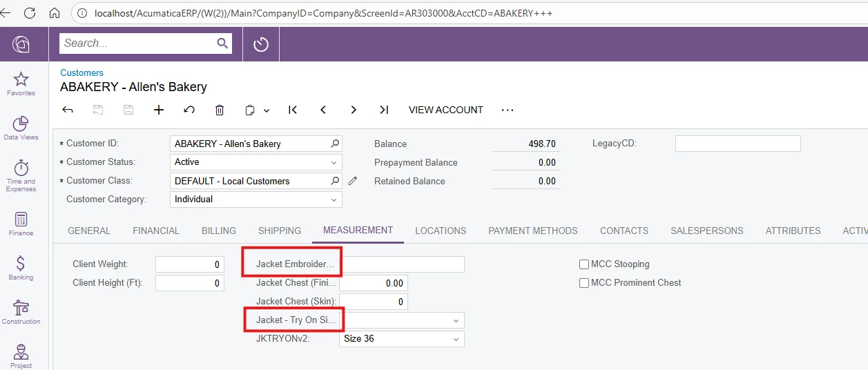Click into the Search box
Image resolution: width=868 pixels, height=370 pixels.
(x=138, y=43)
